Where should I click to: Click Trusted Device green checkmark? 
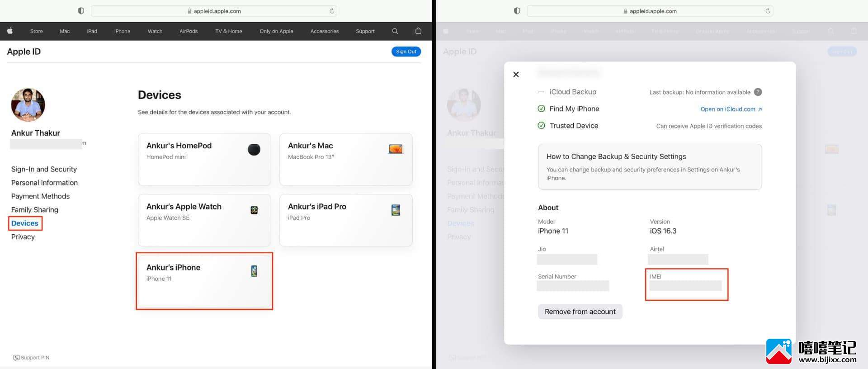(x=541, y=125)
